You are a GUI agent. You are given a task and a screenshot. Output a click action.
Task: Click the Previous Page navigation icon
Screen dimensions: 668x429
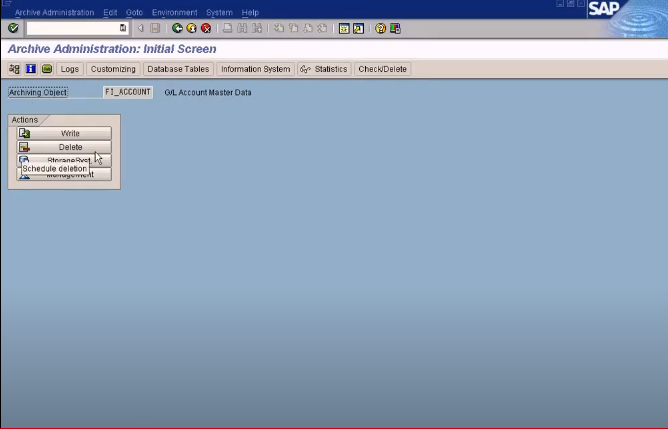coord(294,29)
